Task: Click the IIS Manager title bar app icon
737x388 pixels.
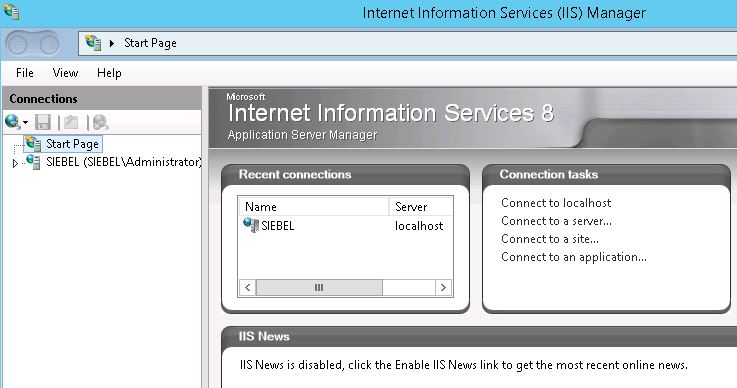Action: click(x=11, y=11)
